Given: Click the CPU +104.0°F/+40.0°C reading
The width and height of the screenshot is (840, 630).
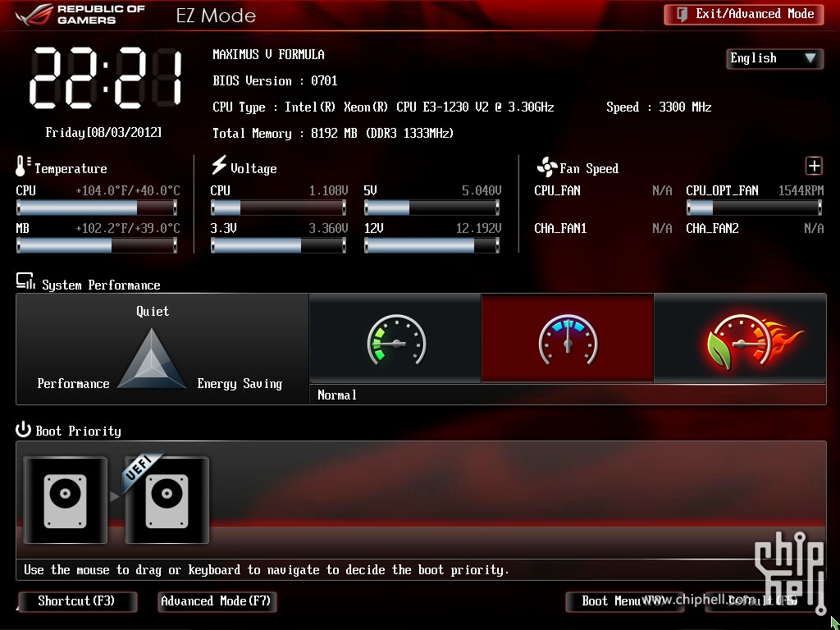Looking at the screenshot, I should 127,190.
